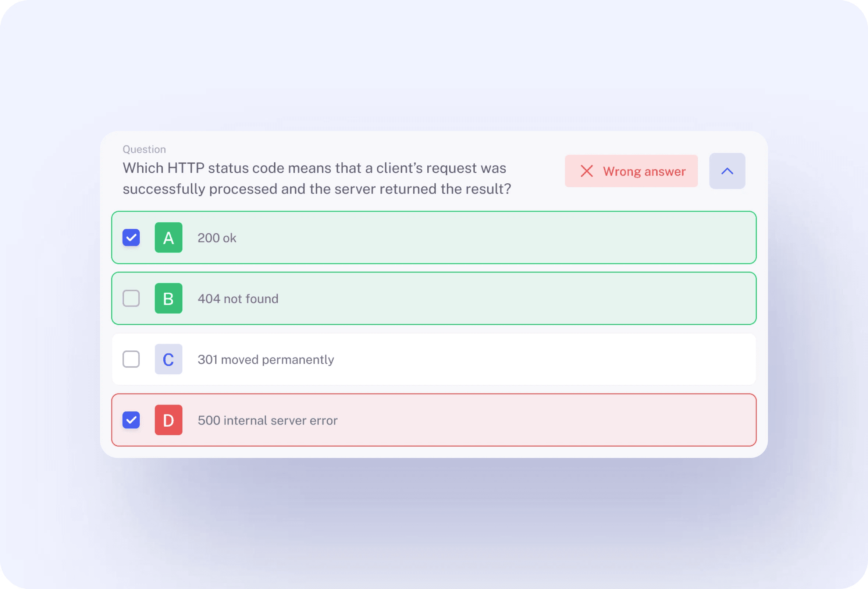Viewport: 868px width, 589px height.
Task: Collapse the question with the chevron-up button
Action: [x=727, y=171]
